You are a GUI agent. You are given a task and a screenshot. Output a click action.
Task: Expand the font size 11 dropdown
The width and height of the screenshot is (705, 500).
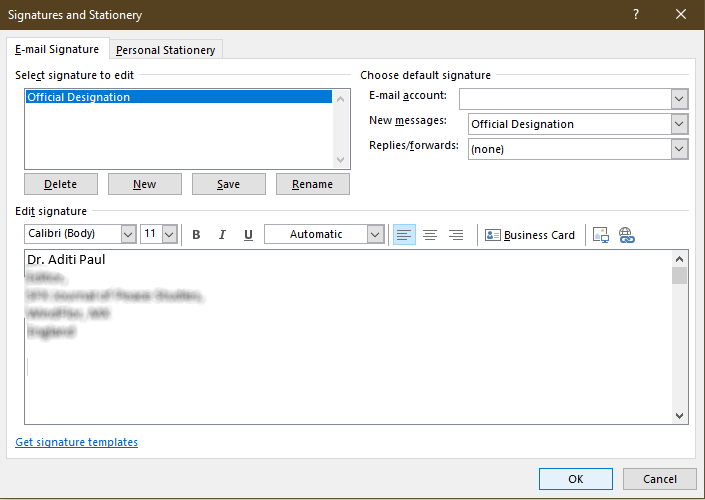(169, 234)
